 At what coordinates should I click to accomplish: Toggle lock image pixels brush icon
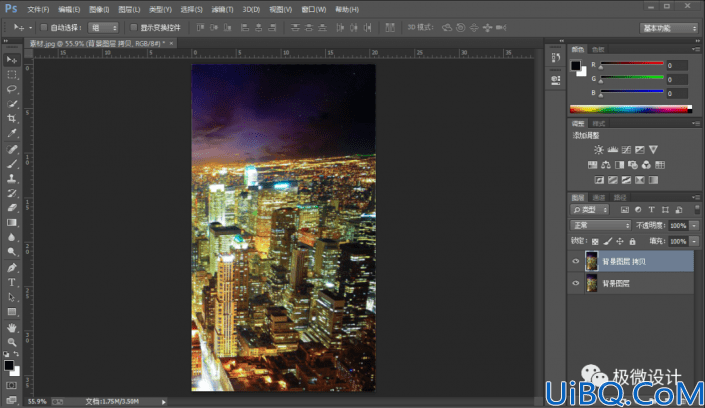(607, 242)
